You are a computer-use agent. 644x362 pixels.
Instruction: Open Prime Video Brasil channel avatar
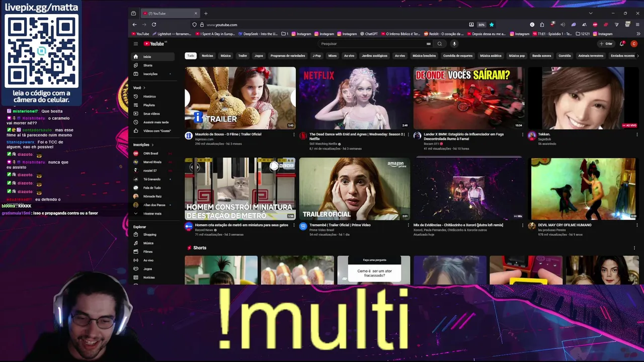coord(303,226)
